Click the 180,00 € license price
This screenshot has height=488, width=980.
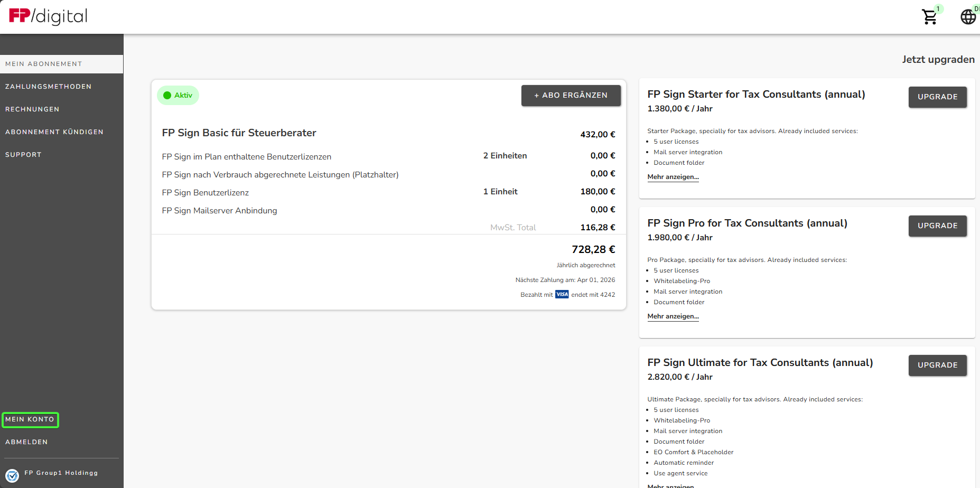click(x=598, y=192)
